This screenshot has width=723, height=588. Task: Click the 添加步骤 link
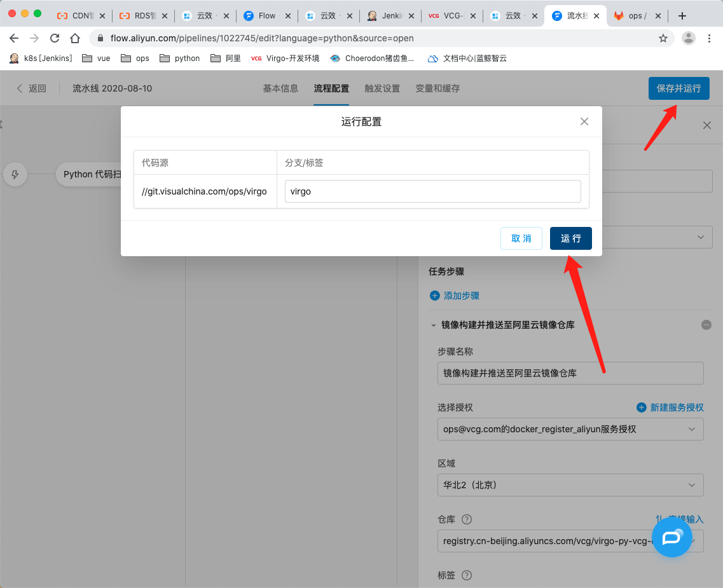tap(461, 296)
